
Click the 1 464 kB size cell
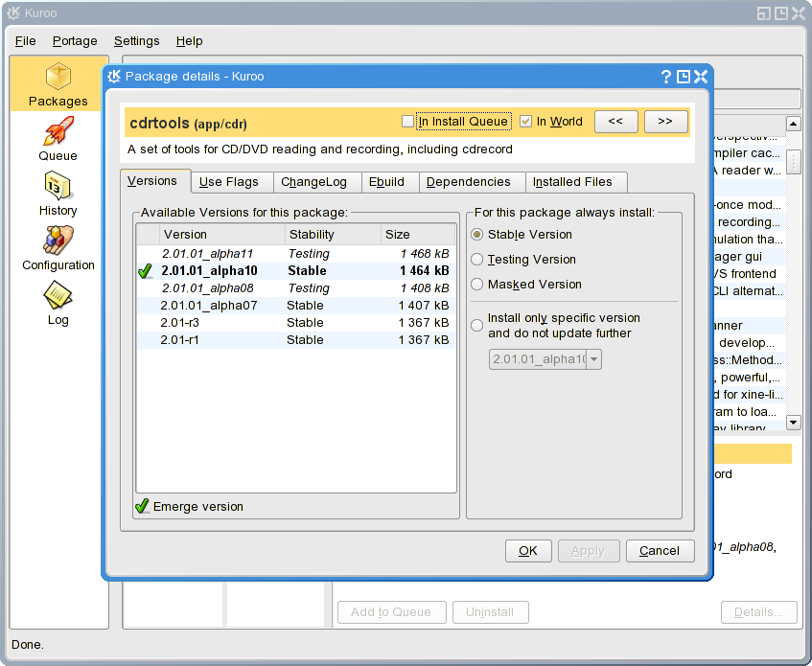[x=424, y=270]
